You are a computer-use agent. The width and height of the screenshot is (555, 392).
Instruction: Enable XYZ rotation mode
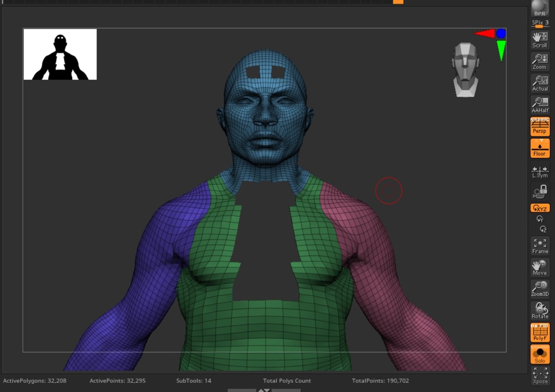coord(540,208)
